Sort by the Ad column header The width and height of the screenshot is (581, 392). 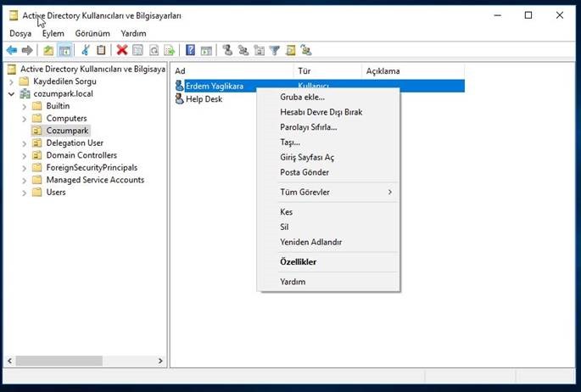tap(232, 70)
